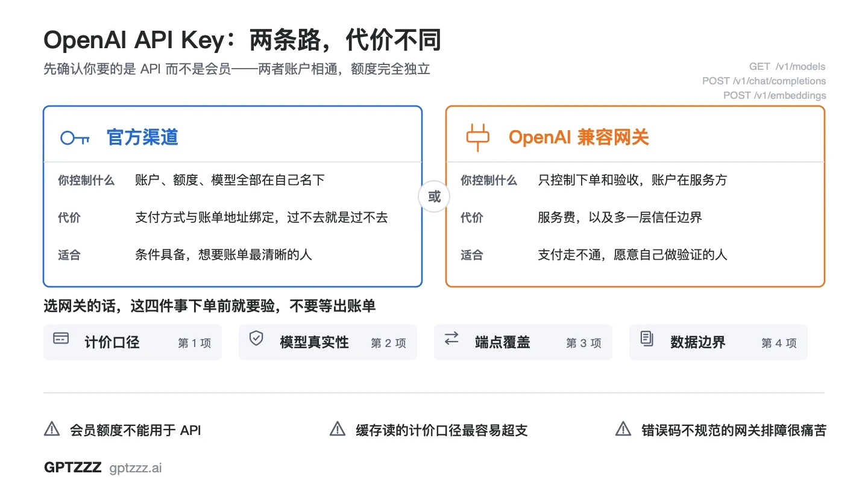Click 代价 label in OpenAI 兼容网关 card

[472, 217]
